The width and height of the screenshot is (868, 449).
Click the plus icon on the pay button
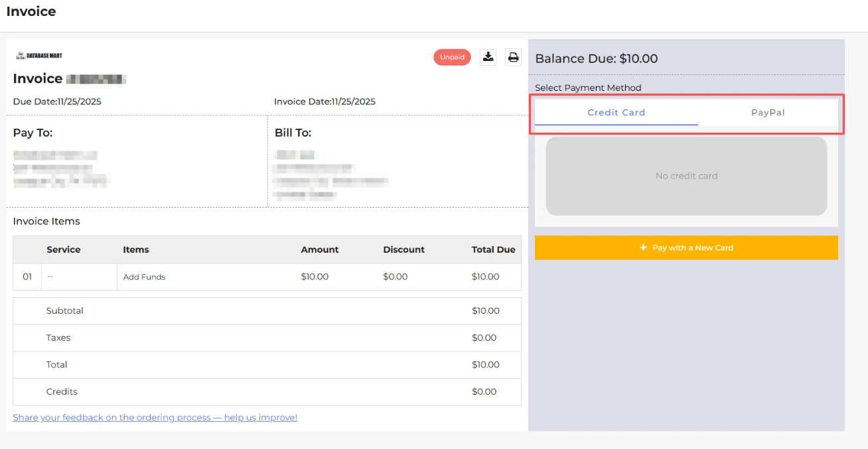(643, 247)
